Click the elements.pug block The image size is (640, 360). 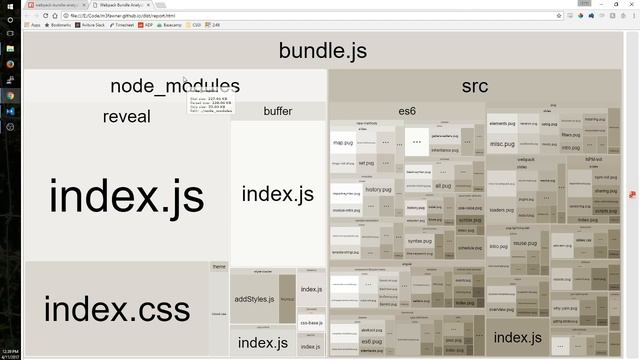pyautogui.click(x=502, y=123)
